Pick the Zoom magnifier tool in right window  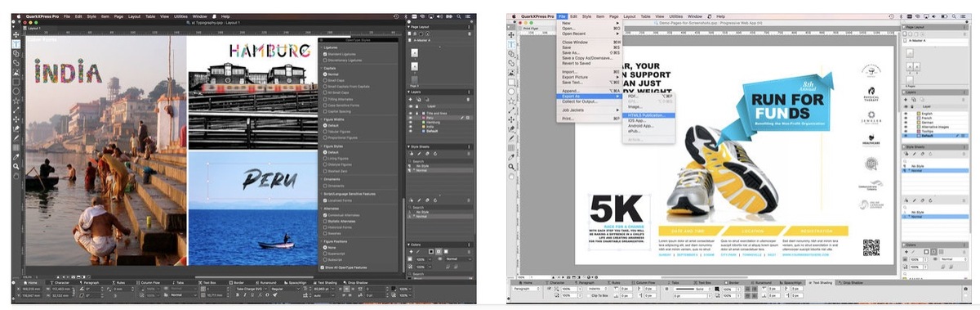pyautogui.click(x=511, y=166)
